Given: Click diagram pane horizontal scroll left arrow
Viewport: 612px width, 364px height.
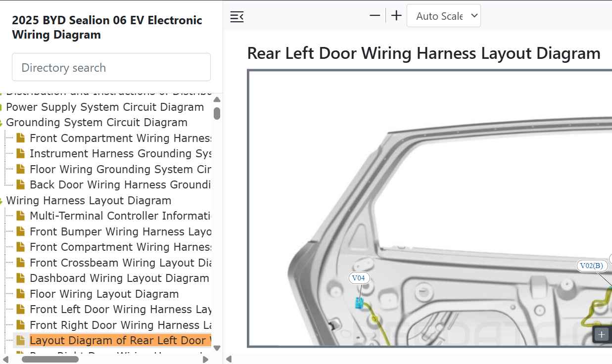Looking at the screenshot, I should point(229,359).
